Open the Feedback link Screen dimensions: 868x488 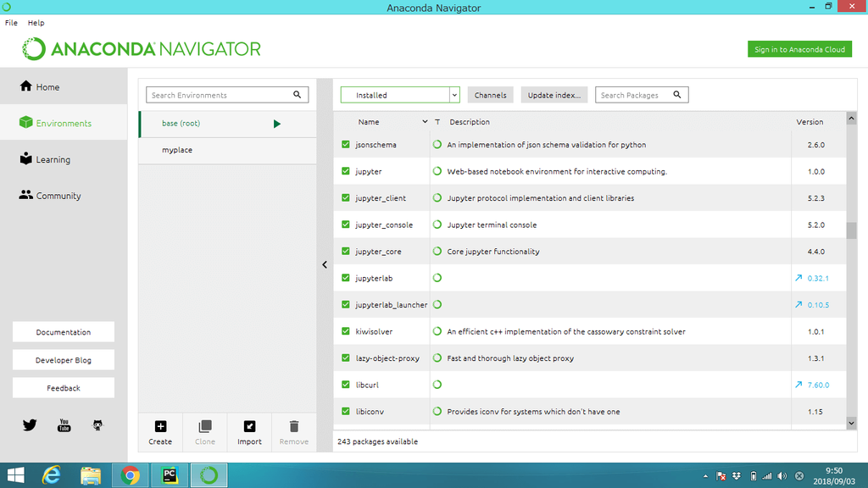coord(63,388)
